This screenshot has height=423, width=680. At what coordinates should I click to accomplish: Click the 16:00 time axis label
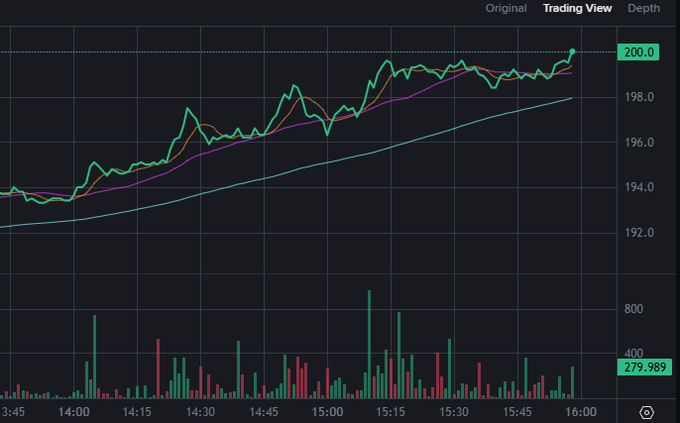[x=581, y=412]
